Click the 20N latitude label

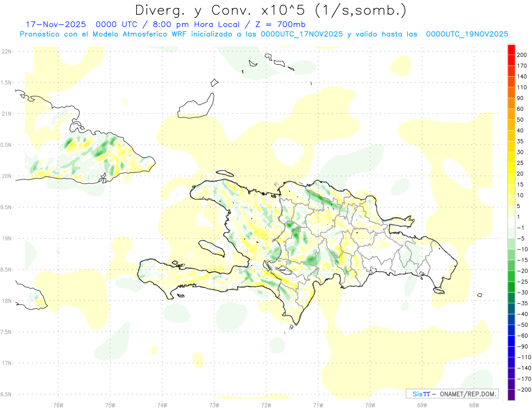tap(6, 176)
